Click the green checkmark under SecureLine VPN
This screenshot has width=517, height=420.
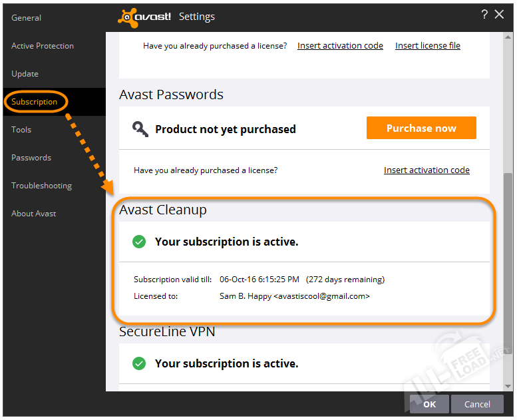(139, 363)
